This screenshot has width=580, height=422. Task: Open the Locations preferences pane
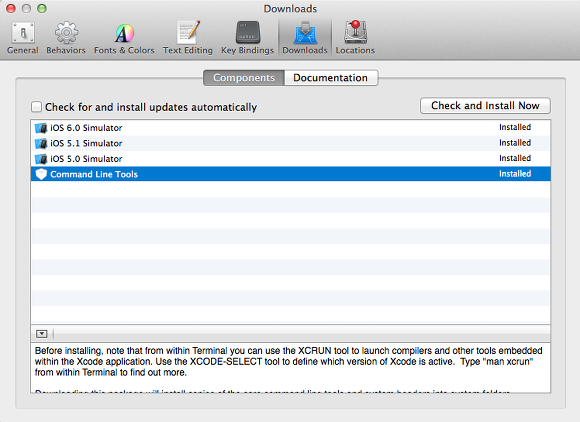355,38
